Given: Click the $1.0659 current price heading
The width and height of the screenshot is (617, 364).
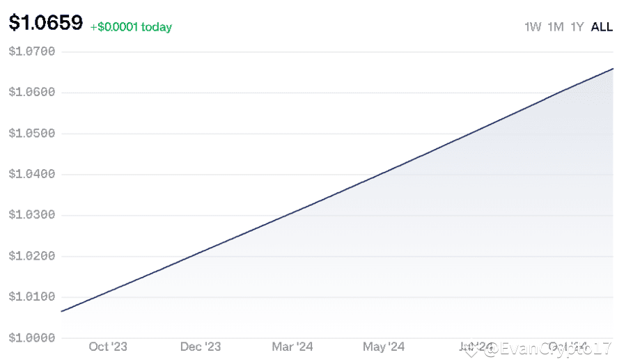Looking at the screenshot, I should (x=46, y=24).
